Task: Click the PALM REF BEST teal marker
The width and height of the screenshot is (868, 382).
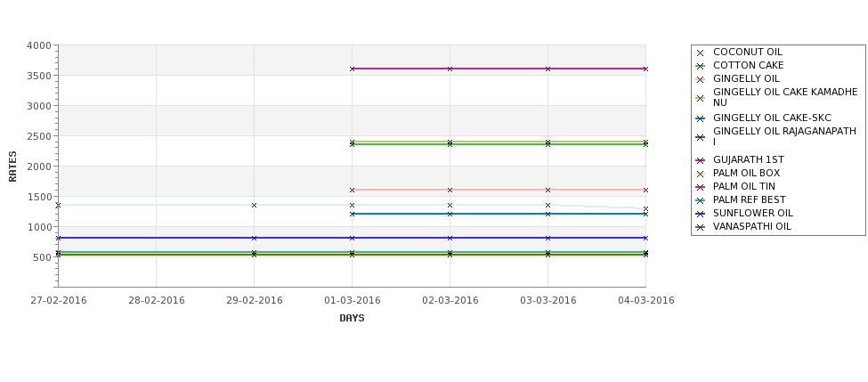Action: pyautogui.click(x=700, y=201)
